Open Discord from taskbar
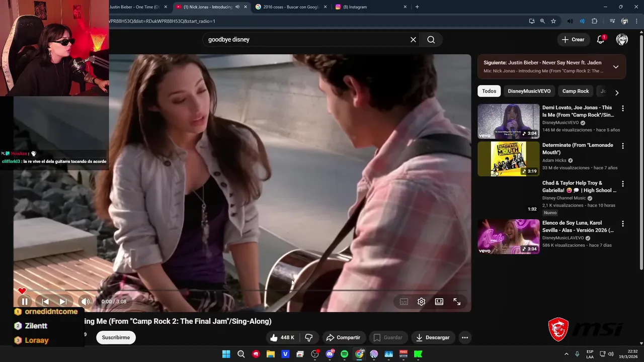 click(x=330, y=354)
